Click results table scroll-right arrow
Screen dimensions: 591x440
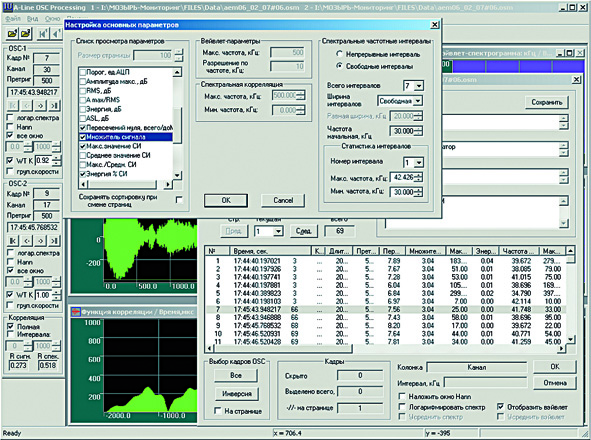[562, 349]
